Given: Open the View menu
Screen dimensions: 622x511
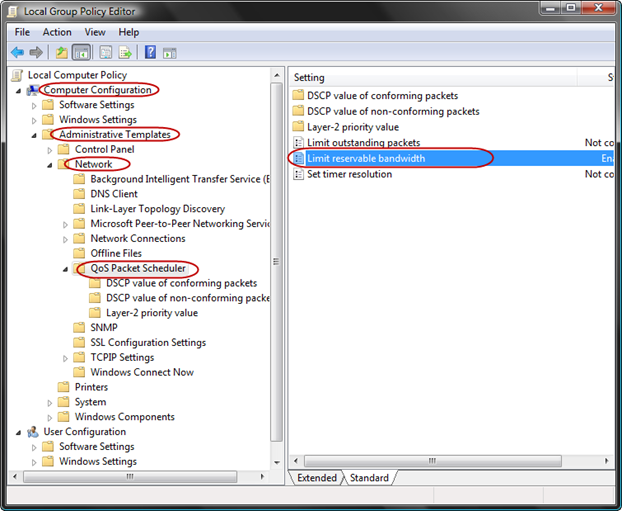Looking at the screenshot, I should coord(95,32).
